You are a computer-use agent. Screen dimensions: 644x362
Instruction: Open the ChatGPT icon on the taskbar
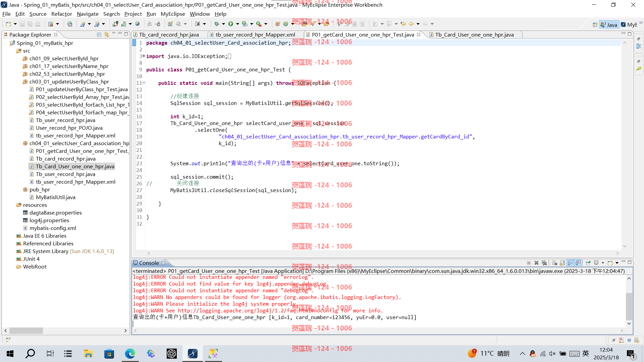(171, 353)
